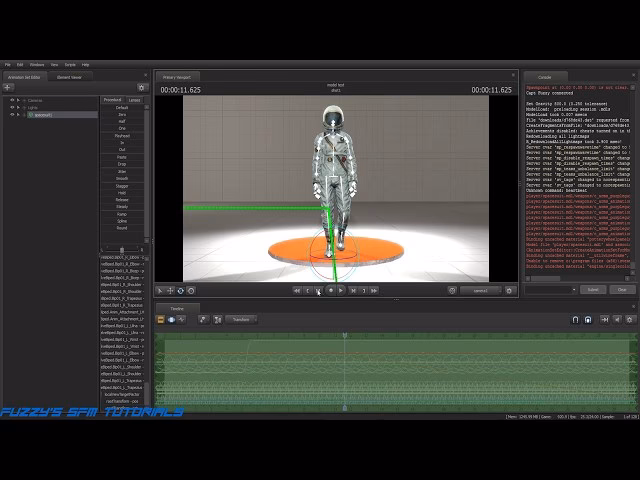Image resolution: width=640 pixels, height=480 pixels.
Task: Apply the Playhead procedural preset
Action: [122, 136]
